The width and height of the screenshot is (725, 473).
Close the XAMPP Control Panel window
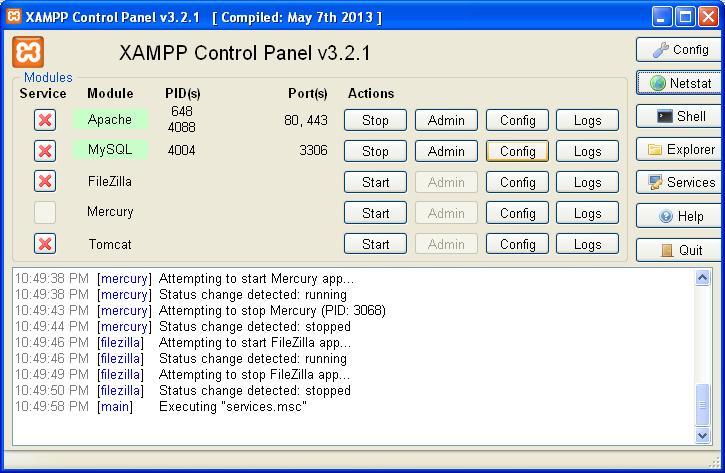[708, 17]
